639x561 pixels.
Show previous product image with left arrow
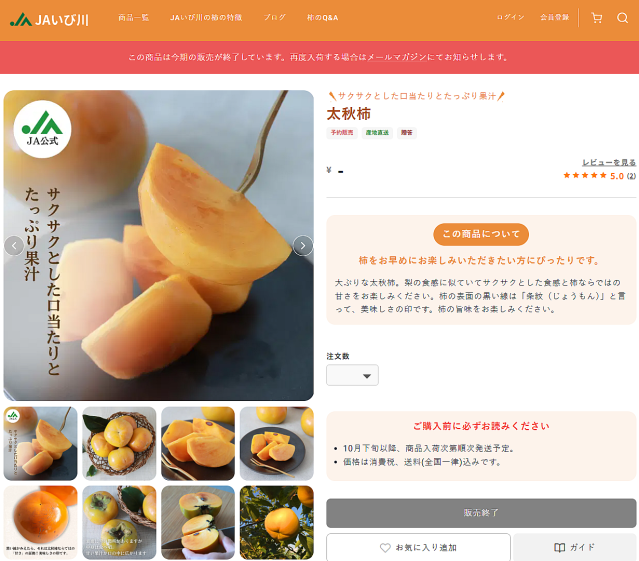click(14, 246)
